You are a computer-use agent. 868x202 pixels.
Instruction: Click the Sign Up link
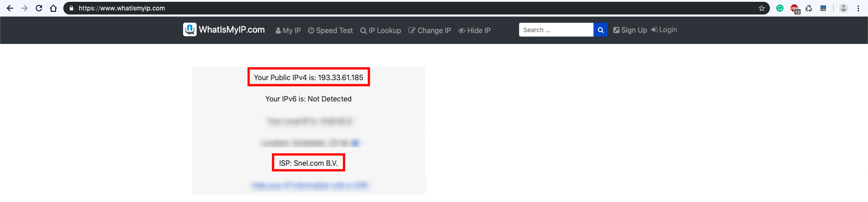click(630, 30)
